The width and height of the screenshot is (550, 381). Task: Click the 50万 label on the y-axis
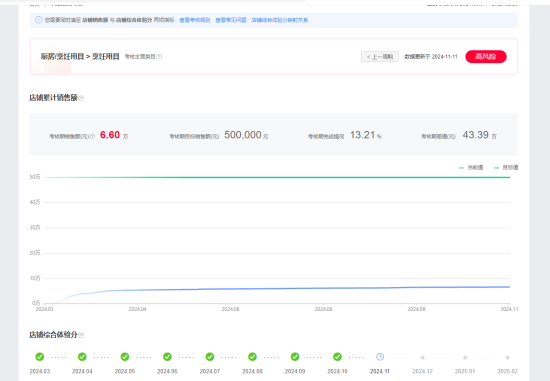click(x=35, y=177)
